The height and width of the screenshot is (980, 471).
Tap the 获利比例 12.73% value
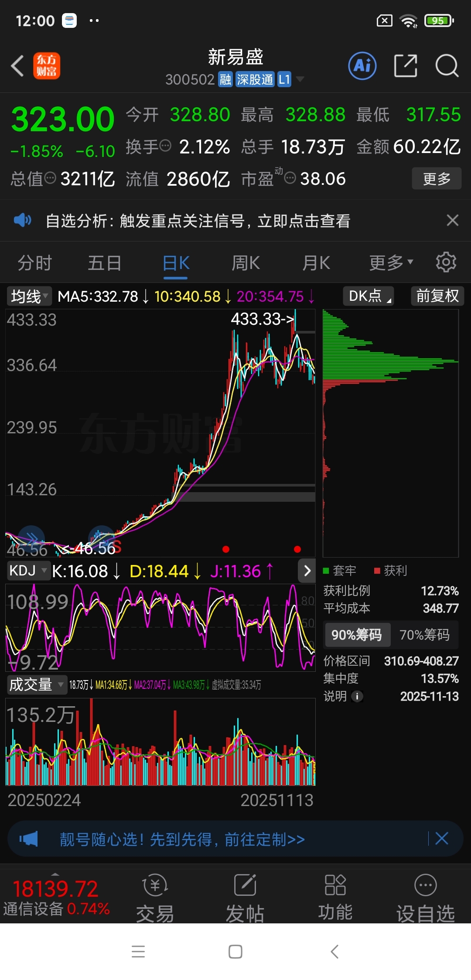point(440,591)
